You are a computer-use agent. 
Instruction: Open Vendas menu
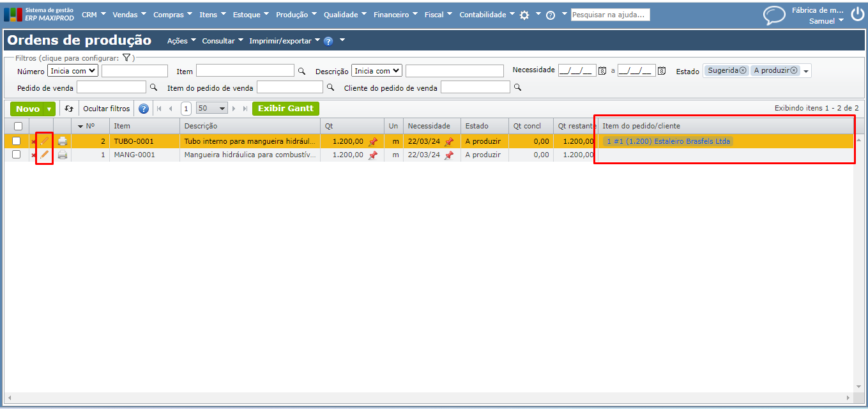pyautogui.click(x=130, y=15)
